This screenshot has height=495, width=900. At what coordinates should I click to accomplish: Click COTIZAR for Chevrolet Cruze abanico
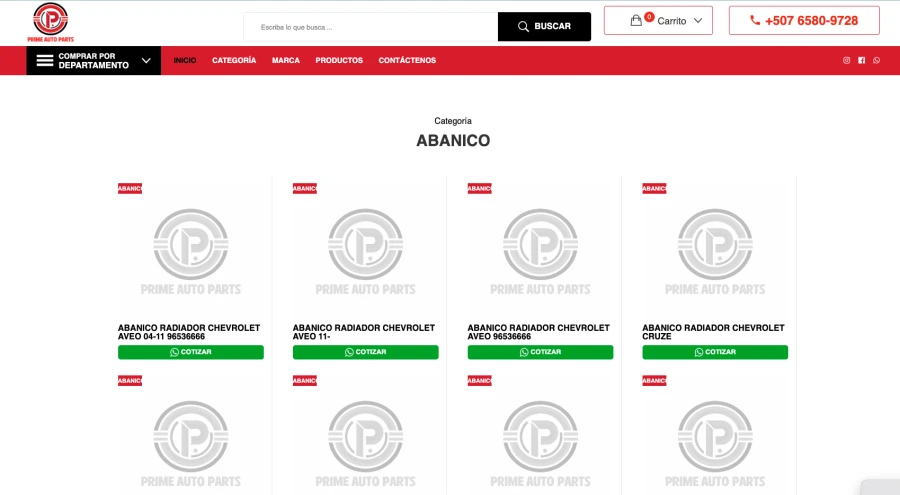click(x=715, y=352)
